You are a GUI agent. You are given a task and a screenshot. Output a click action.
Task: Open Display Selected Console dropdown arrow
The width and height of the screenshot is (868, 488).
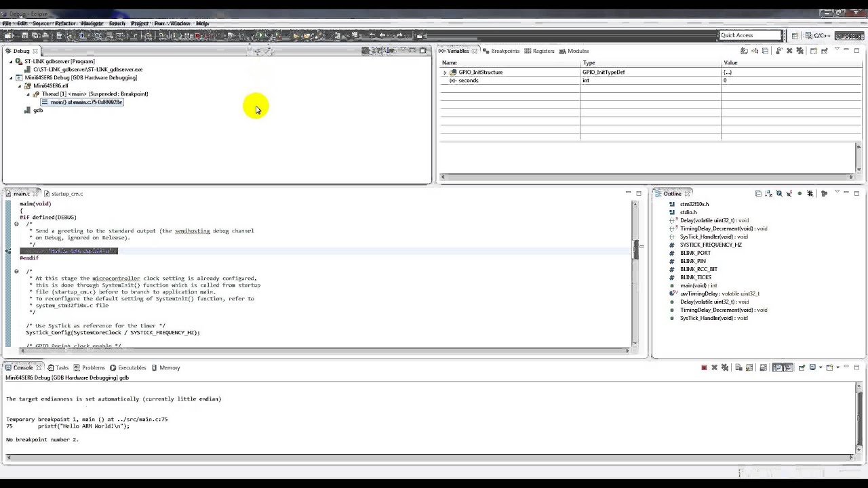coord(821,367)
